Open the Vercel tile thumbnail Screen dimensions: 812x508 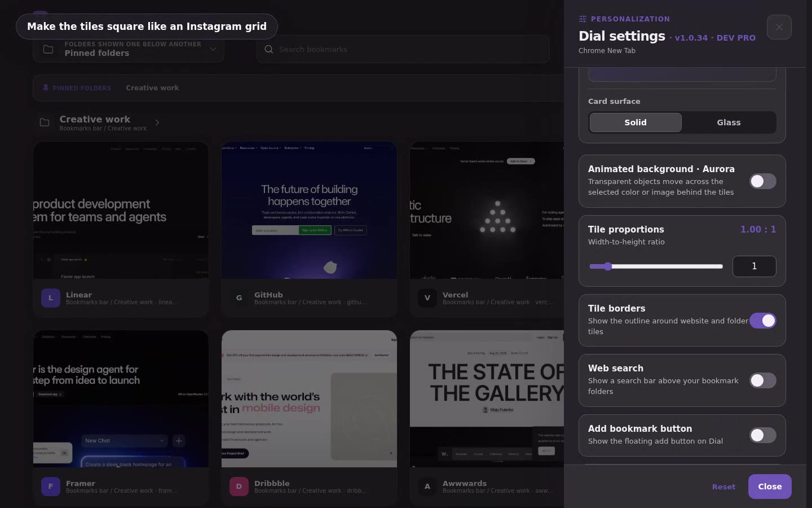(487, 210)
